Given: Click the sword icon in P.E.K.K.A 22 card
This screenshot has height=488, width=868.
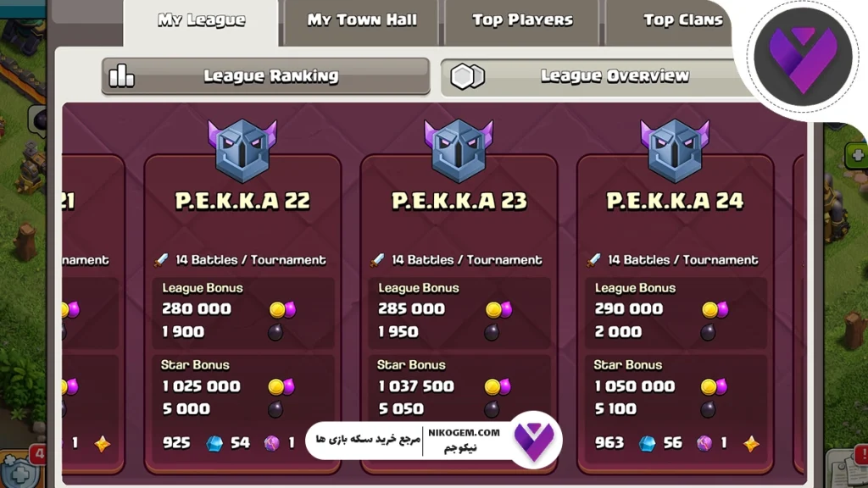Looking at the screenshot, I should click(x=161, y=259).
